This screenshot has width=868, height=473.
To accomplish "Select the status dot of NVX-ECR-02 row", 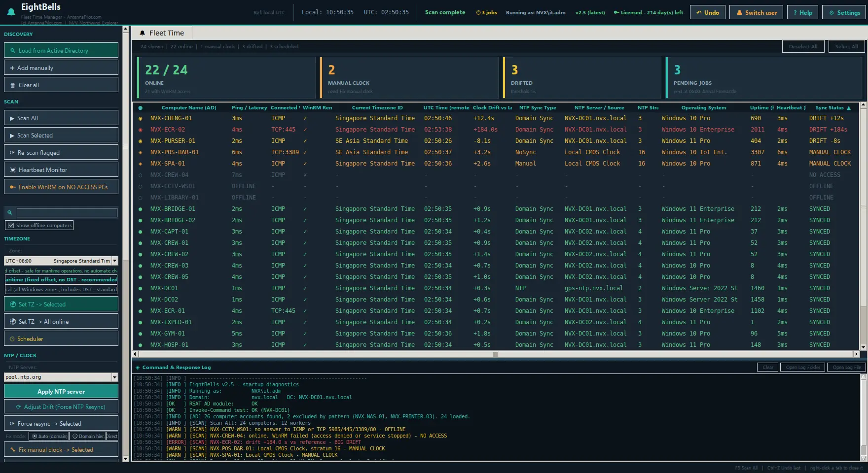I will point(141,130).
